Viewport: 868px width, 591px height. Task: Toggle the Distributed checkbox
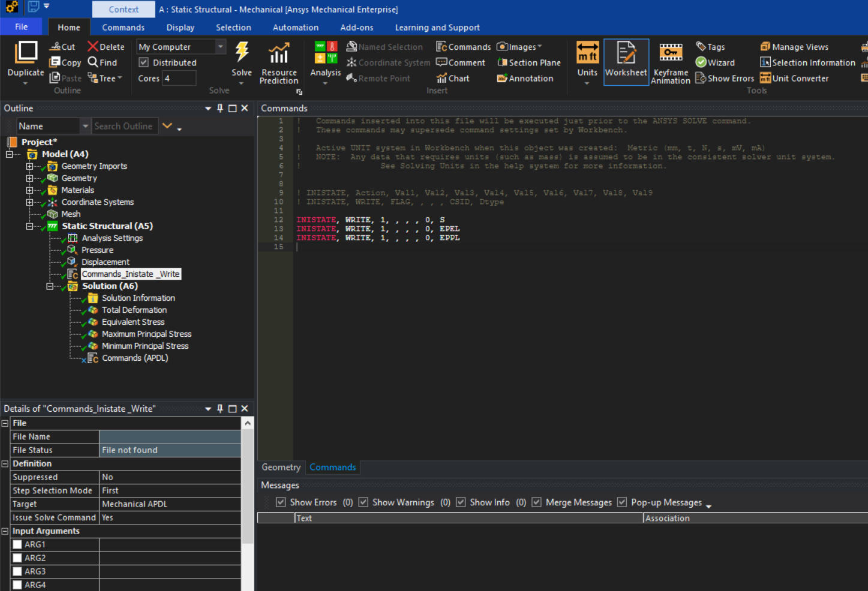144,62
